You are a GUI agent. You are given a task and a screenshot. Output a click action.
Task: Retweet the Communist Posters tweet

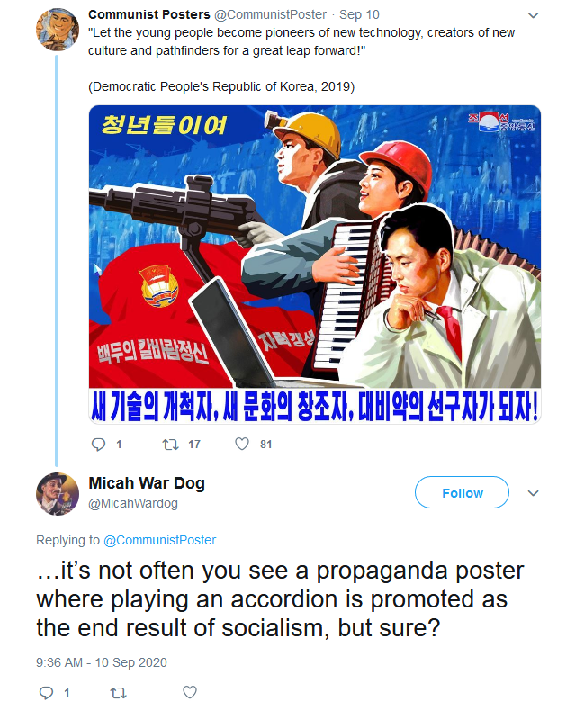170,445
